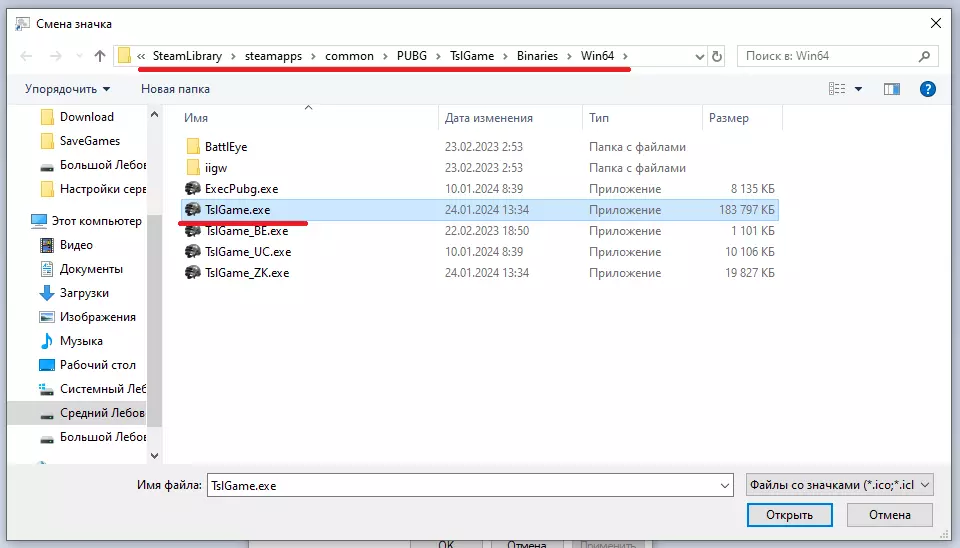The width and height of the screenshot is (960, 548).
Task: Select PUBG in the breadcrumb path
Action: 411,56
